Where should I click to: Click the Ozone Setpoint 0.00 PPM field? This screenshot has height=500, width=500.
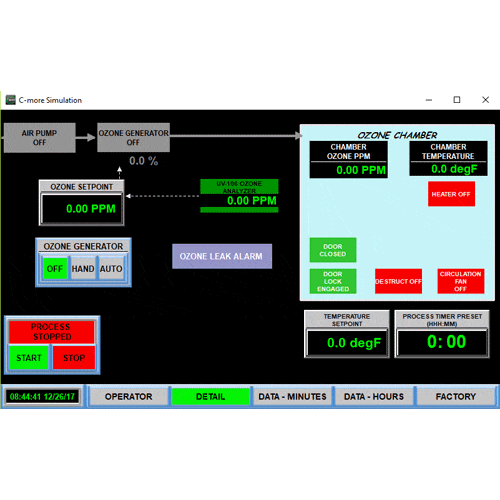click(82, 209)
